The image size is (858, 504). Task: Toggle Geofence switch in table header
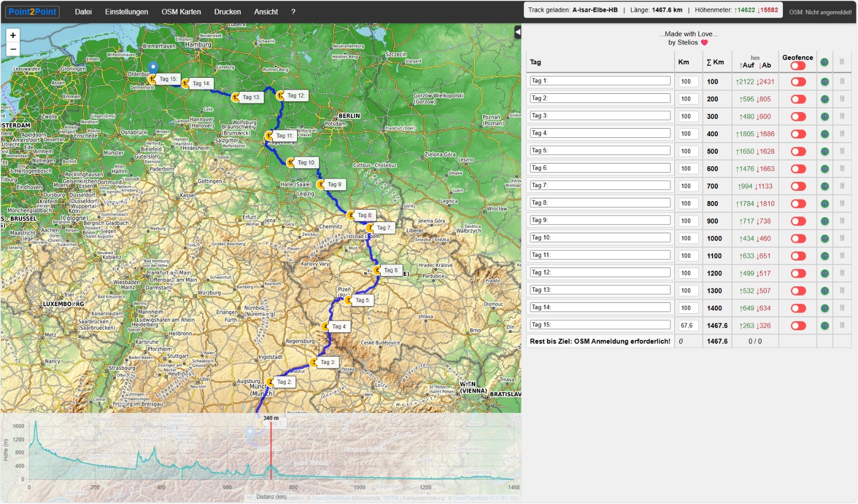798,65
